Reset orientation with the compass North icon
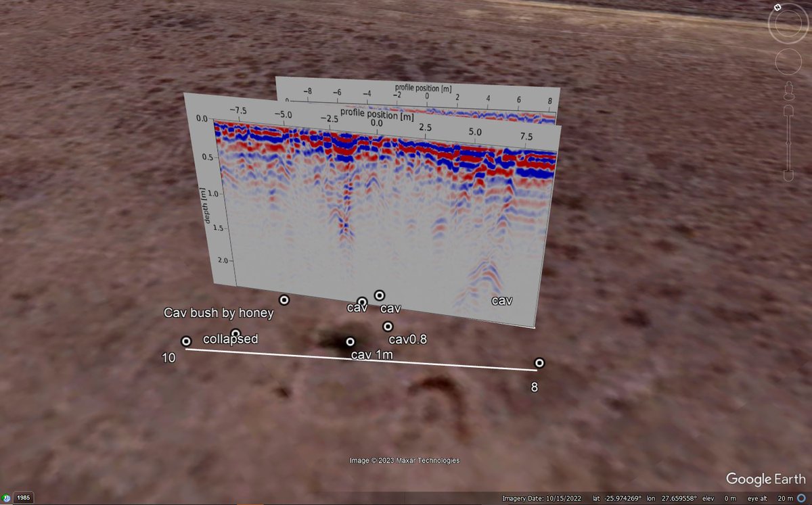 click(x=776, y=7)
